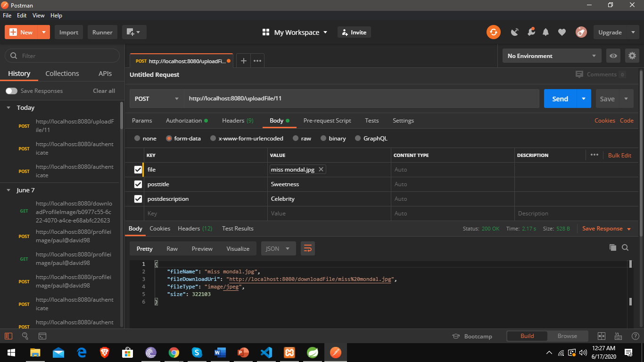Uncheck the postdescription row
Image resolution: width=644 pixels, height=362 pixels.
[138, 199]
